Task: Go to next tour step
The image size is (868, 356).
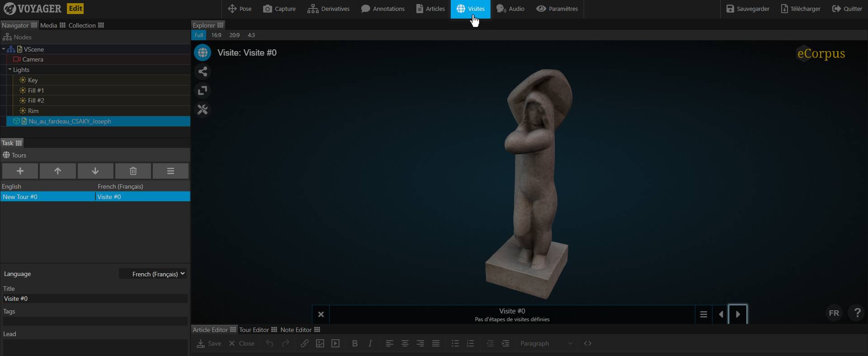Action: 738,314
